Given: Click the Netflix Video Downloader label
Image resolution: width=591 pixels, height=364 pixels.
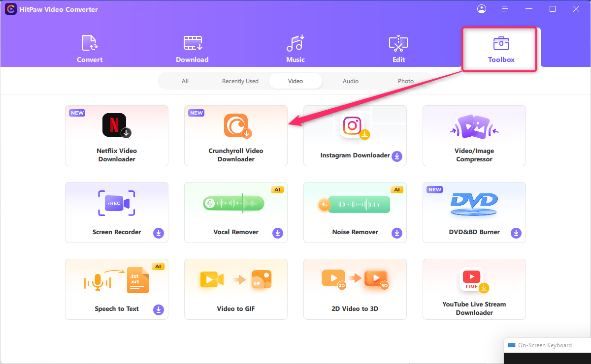Looking at the screenshot, I should tap(117, 155).
